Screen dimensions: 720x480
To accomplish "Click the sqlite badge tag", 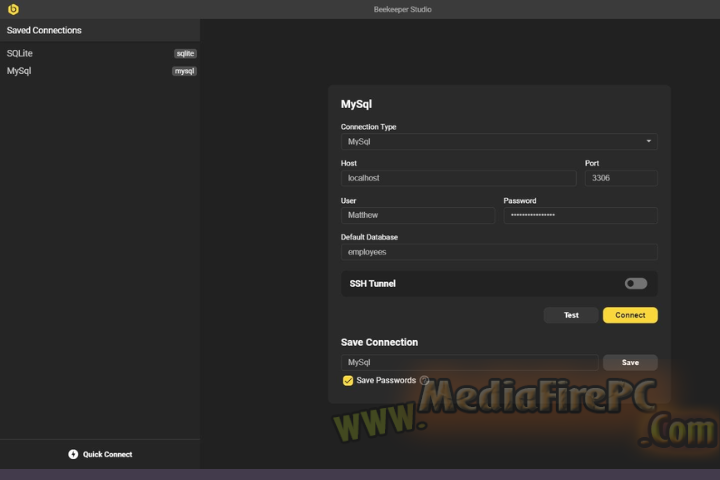I will click(x=185, y=53).
